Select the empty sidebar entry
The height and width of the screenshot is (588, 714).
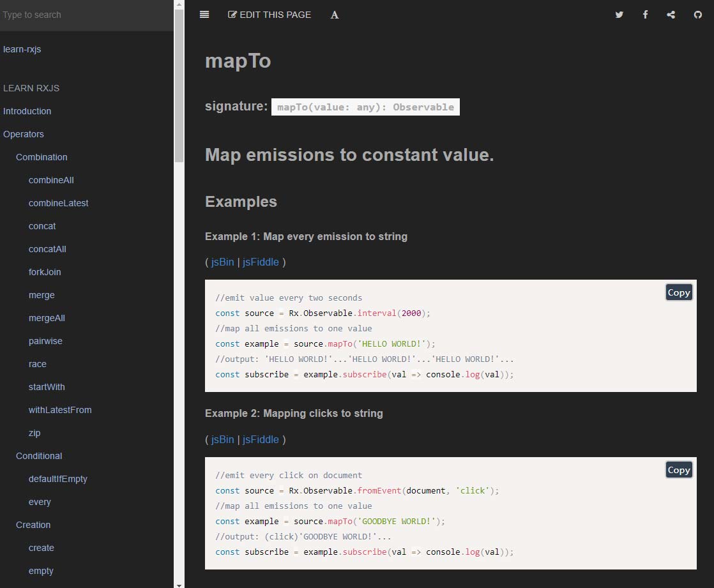40,571
